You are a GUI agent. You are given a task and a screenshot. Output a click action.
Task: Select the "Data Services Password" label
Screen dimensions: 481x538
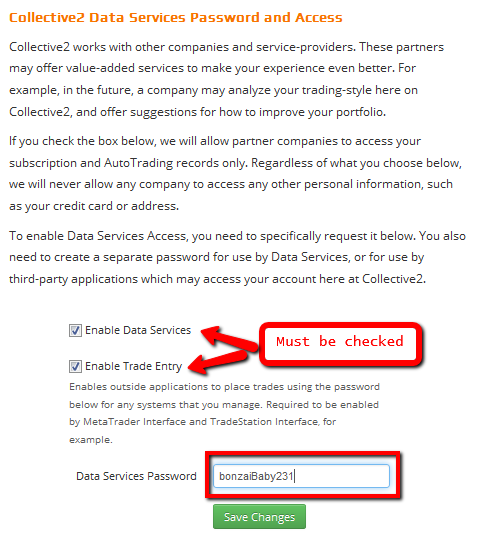click(136, 476)
